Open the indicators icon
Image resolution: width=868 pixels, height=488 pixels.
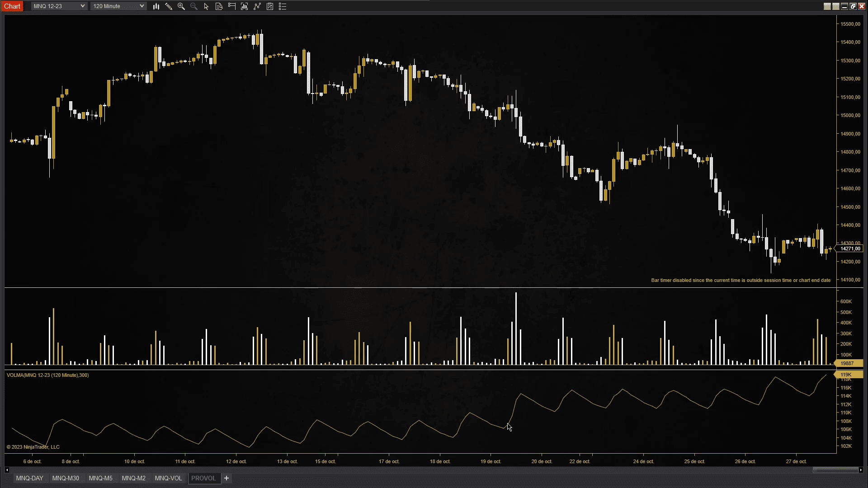(x=245, y=6)
